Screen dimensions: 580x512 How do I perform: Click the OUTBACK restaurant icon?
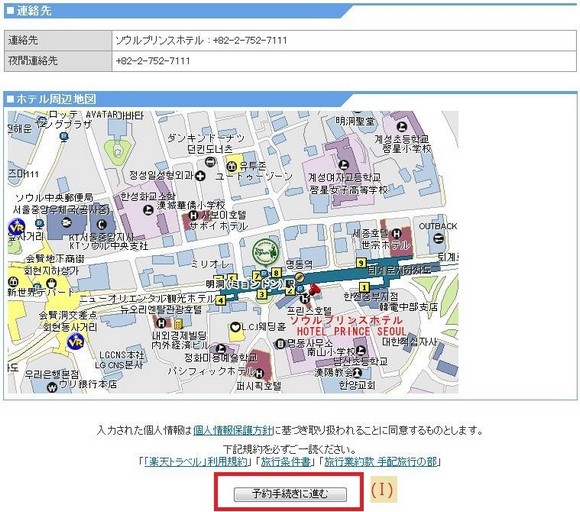tap(438, 238)
